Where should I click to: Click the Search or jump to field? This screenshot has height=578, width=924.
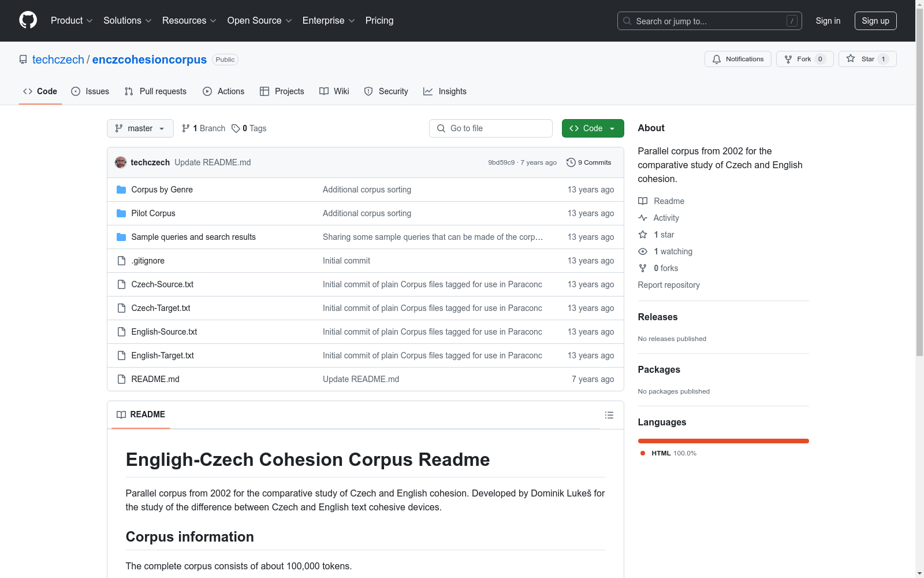pyautogui.click(x=710, y=21)
